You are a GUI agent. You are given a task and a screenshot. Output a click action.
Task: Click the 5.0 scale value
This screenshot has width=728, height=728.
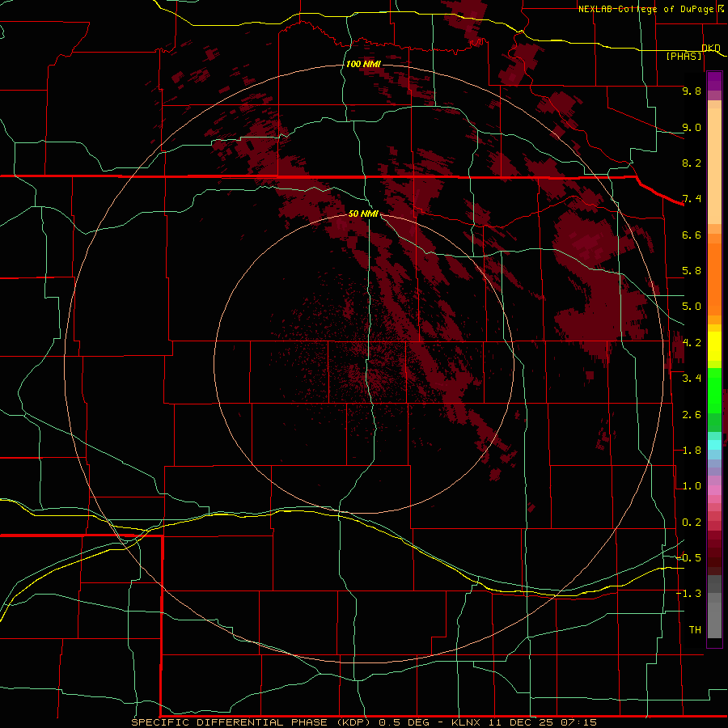pyautogui.click(x=692, y=307)
